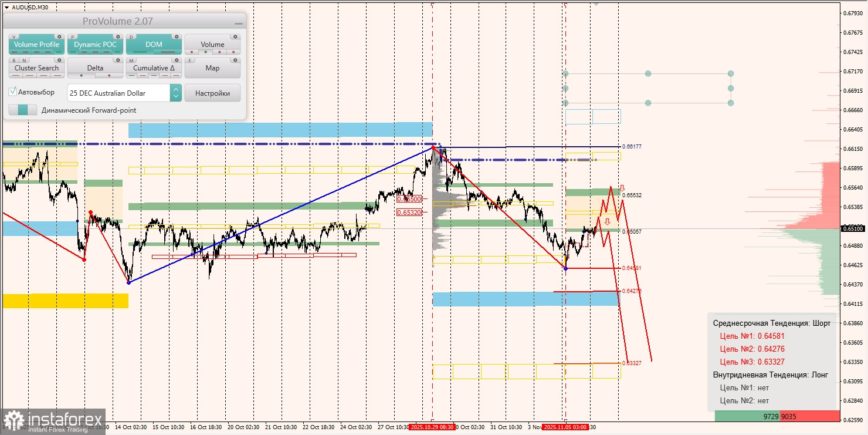Click the 2025.10.29 08:30 timeline marker
Screen dimensions: 868x435
coord(433,427)
